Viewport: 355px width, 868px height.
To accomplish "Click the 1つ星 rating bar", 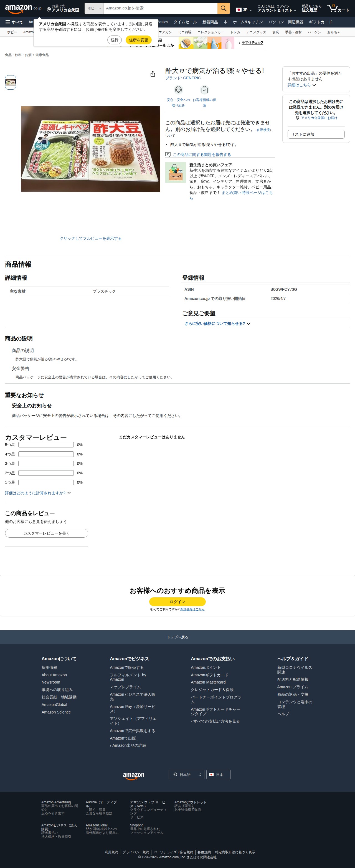I will [x=46, y=482].
